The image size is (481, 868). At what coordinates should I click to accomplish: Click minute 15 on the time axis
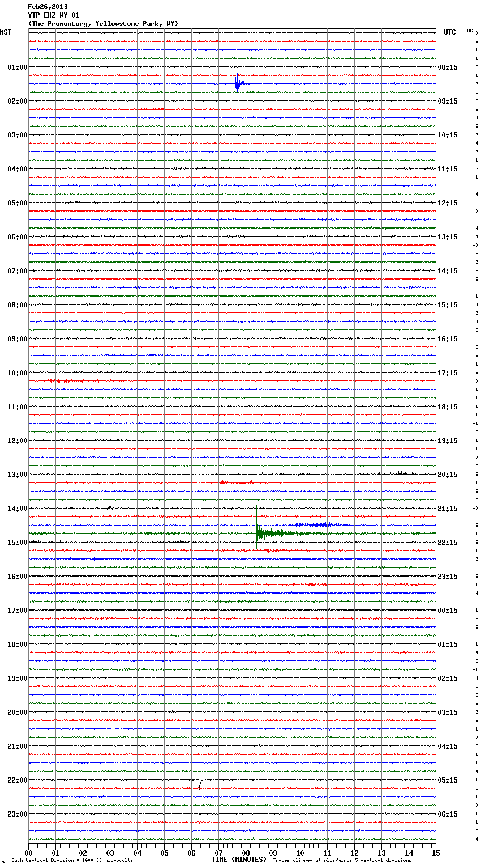pos(436,853)
